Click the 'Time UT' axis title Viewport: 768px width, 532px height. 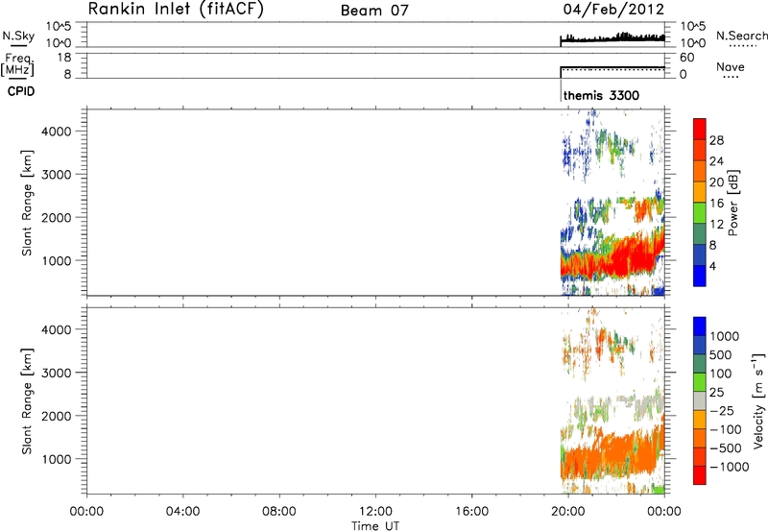375,526
